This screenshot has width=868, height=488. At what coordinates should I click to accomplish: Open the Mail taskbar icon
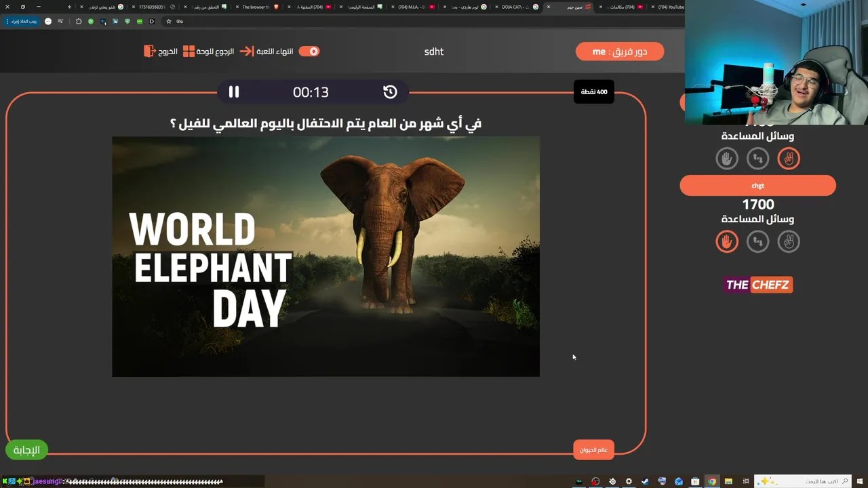coord(679,481)
